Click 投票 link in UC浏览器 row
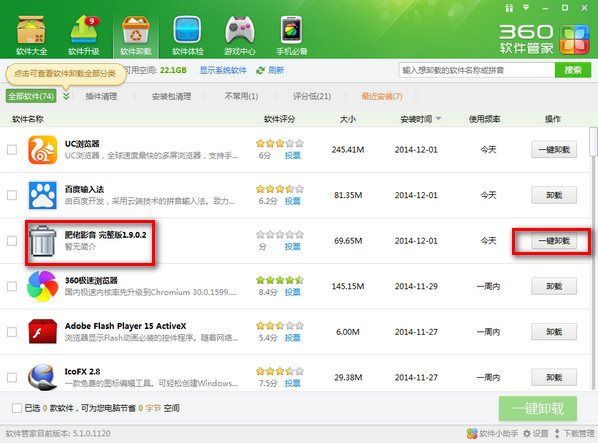Image resolution: width=598 pixels, height=443 pixels. pyautogui.click(x=293, y=156)
